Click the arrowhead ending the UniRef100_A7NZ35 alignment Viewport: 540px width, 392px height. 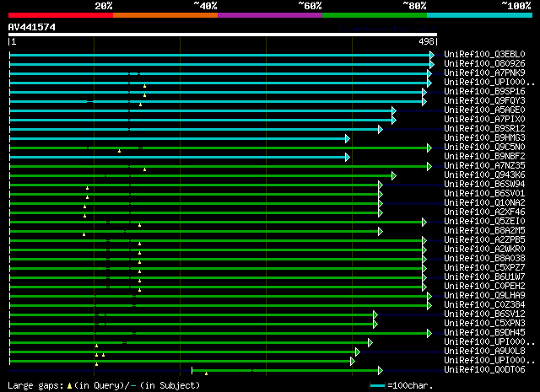(429, 167)
